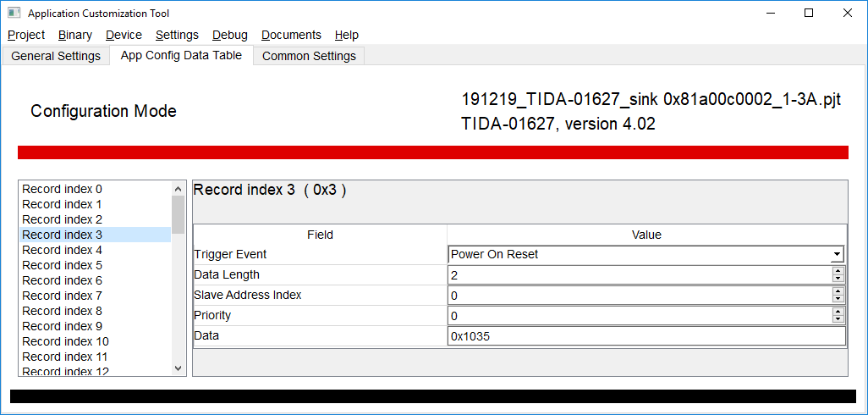The height and width of the screenshot is (415, 868).
Task: Open the Documents menu
Action: tap(291, 35)
